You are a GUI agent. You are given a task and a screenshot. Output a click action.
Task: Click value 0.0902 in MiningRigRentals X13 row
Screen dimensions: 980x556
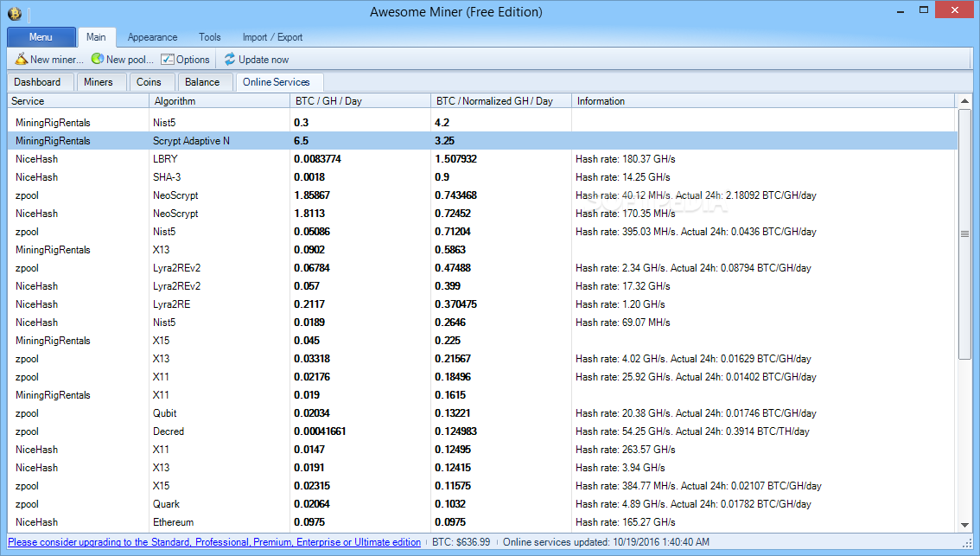[309, 250]
